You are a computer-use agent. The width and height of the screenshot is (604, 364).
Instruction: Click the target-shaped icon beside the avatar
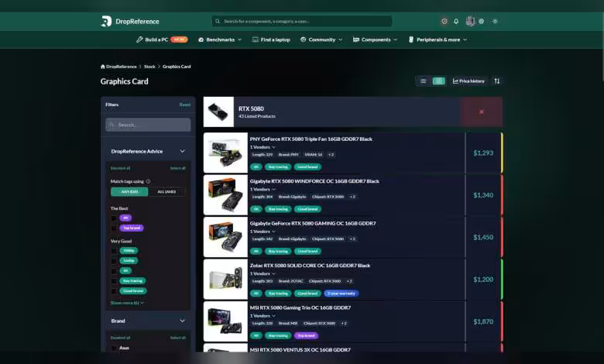tap(481, 21)
